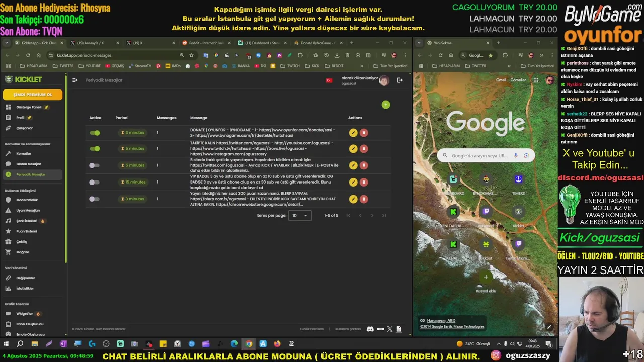Open the Kicklet shortcut on Google new tab

[x=518, y=217]
